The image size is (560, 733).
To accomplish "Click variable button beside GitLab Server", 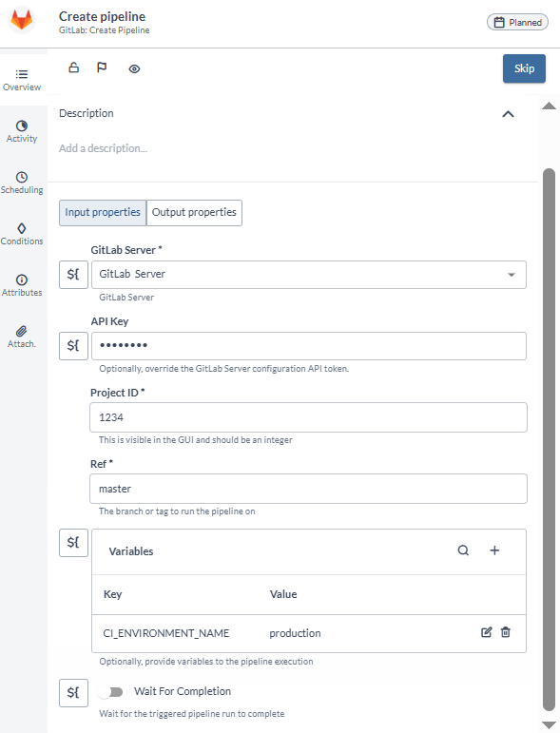I will point(73,275).
